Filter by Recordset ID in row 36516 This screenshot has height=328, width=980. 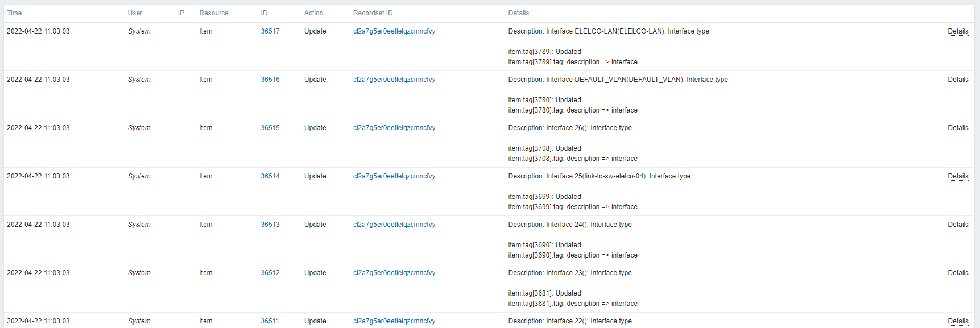pos(394,80)
